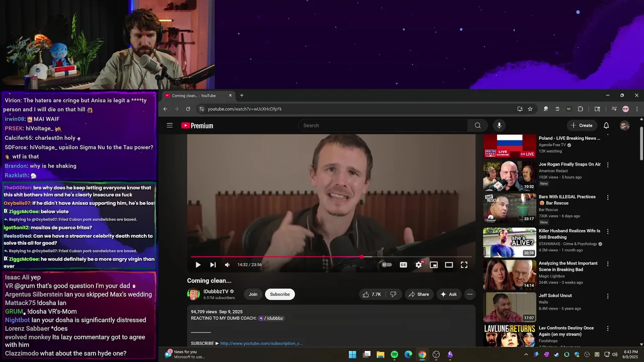
Task: Open Killer Husband Realizes Wife video title
Action: 570,234
